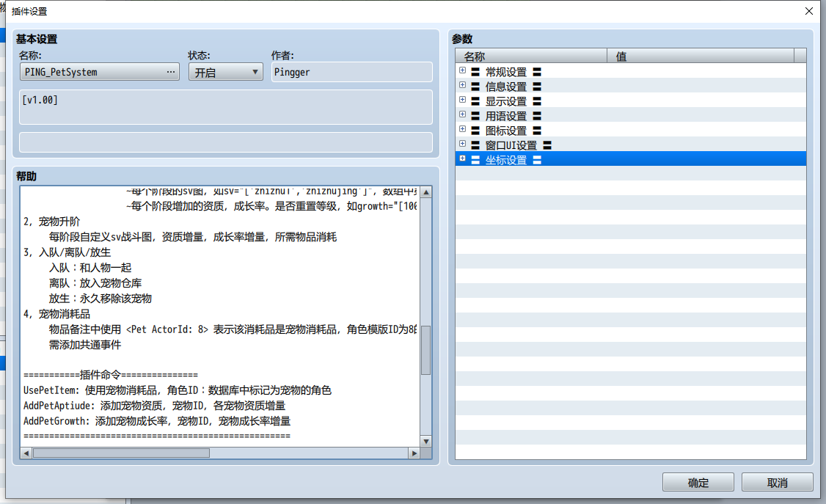Open plugin picker via the ellipsis button

pos(171,72)
